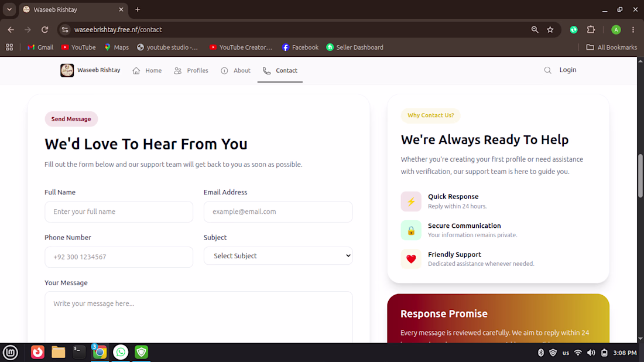Viewport: 644px width, 362px height.
Task: Focus the Full Name input field
Action: [119, 211]
